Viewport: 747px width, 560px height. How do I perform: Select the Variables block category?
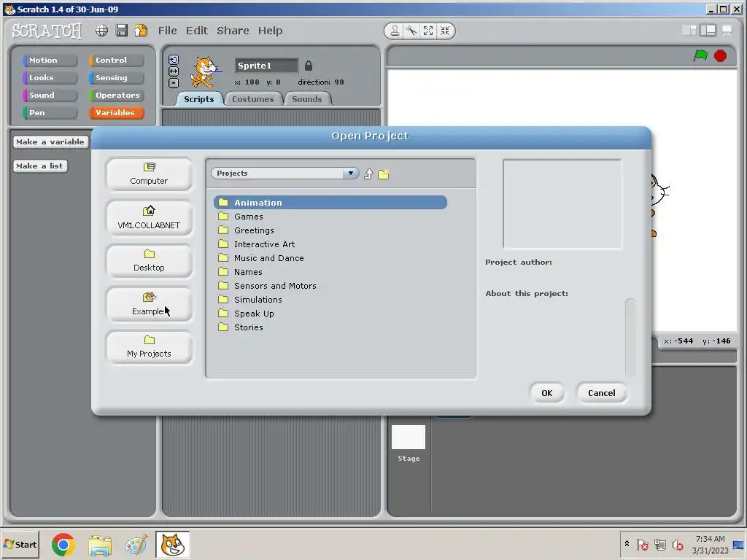[116, 113]
